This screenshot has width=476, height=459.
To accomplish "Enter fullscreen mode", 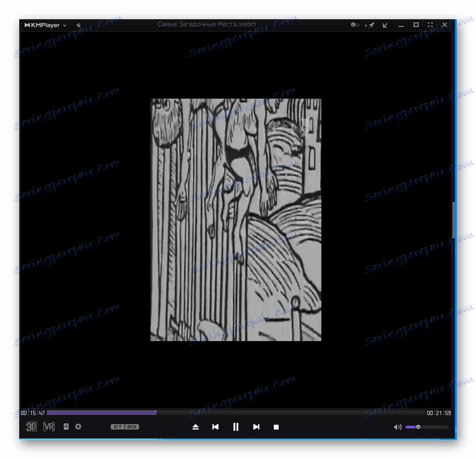I will [x=430, y=25].
